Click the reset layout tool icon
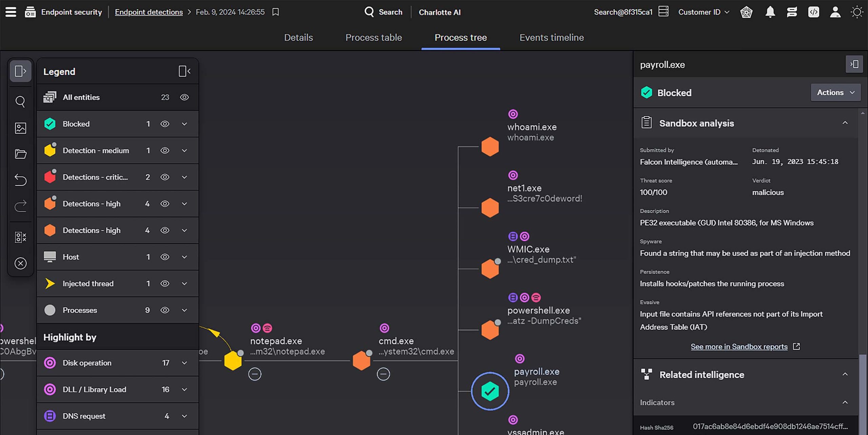The width and height of the screenshot is (868, 435). (x=20, y=237)
